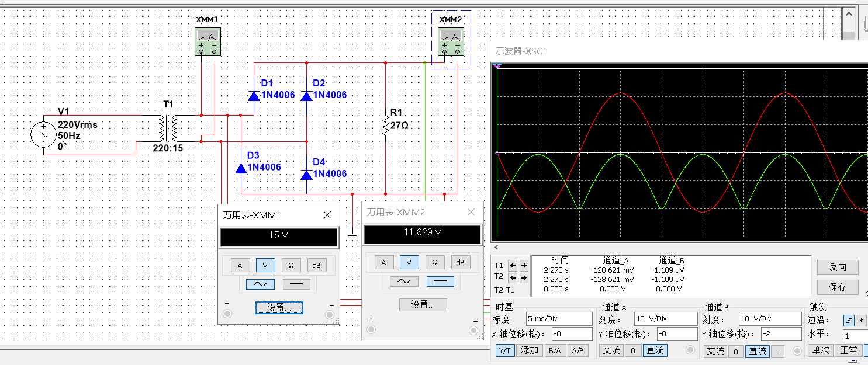Screen dimensions: 868x365
Task: Set Channel A coupling to 交流 (AC)
Action: click(611, 350)
